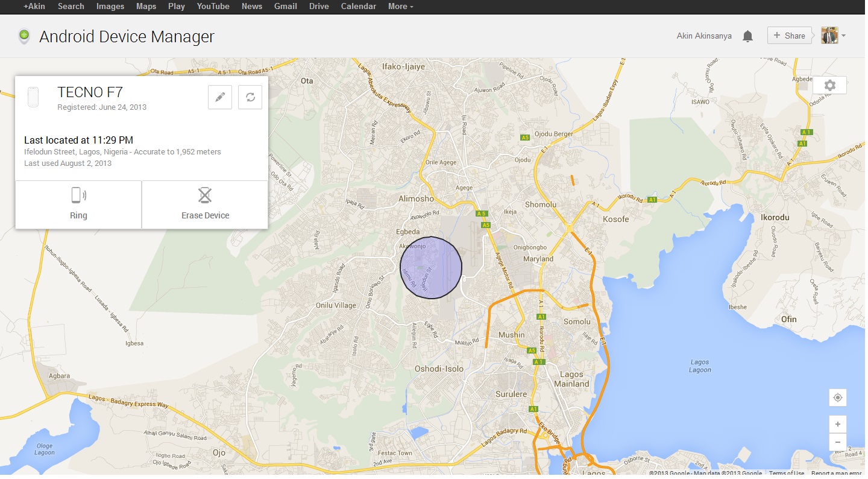Click the Agbara map label
This screenshot has width=868, height=479.
59,376
